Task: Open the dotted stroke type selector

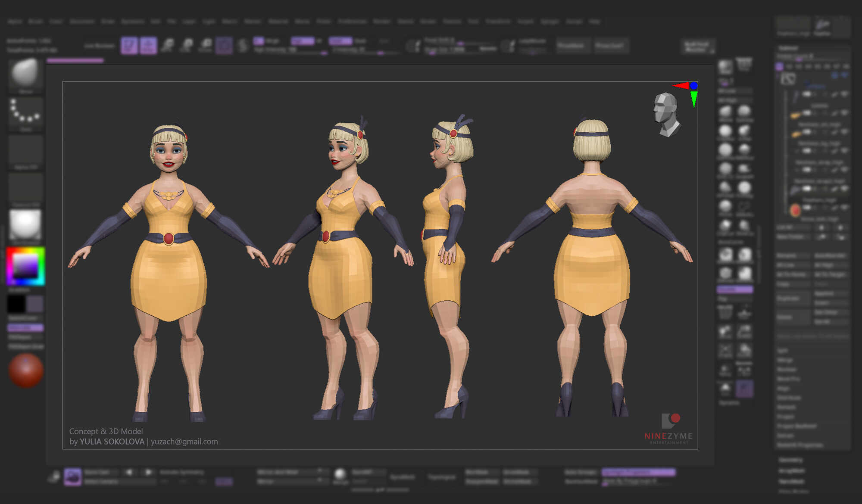Action: click(25, 111)
